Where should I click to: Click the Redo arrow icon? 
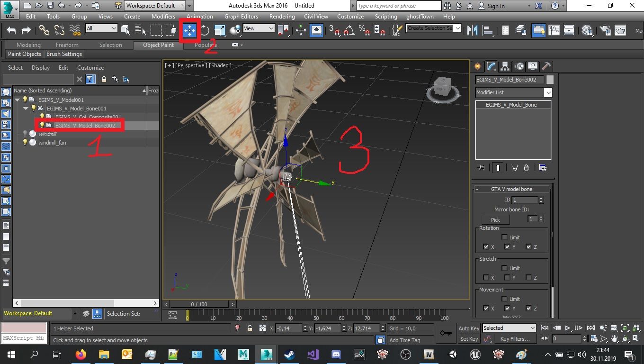click(x=26, y=30)
